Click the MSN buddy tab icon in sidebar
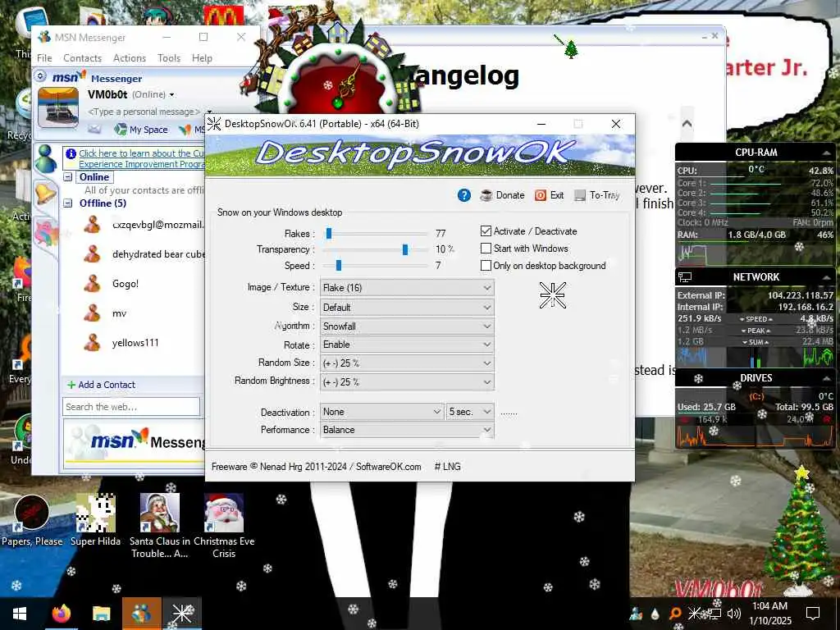Screen dimensions: 840x630 tap(45, 158)
